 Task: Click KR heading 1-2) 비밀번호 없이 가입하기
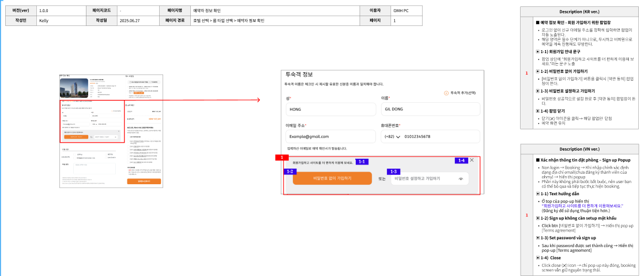562,71
